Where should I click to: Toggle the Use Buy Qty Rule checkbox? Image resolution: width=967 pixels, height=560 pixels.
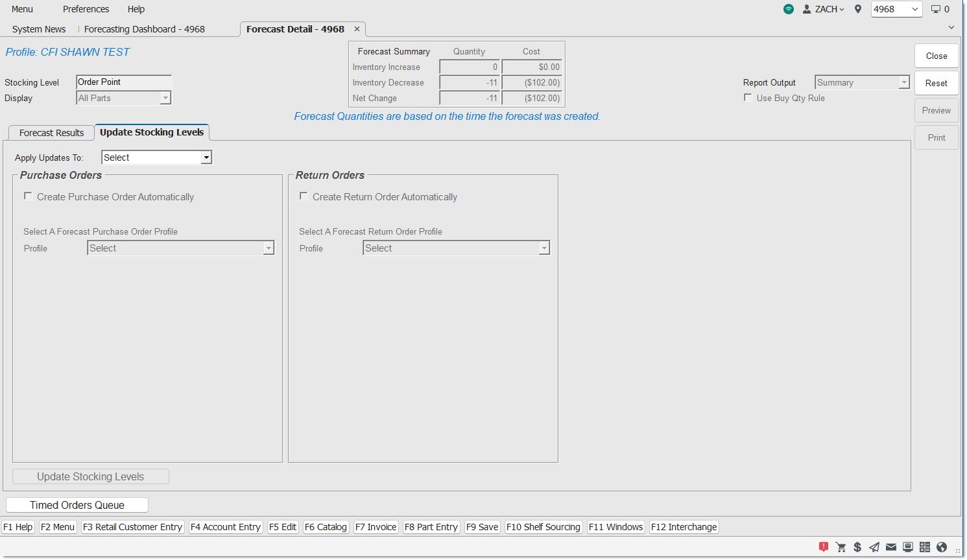click(x=748, y=98)
